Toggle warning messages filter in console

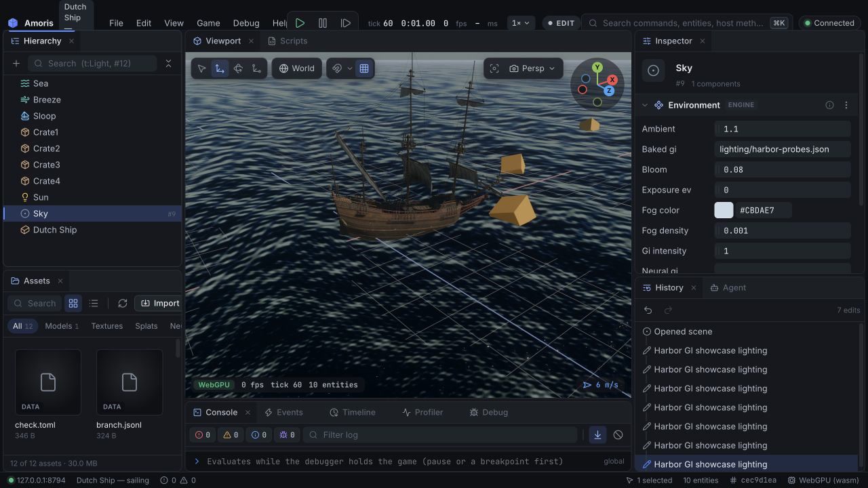(231, 434)
